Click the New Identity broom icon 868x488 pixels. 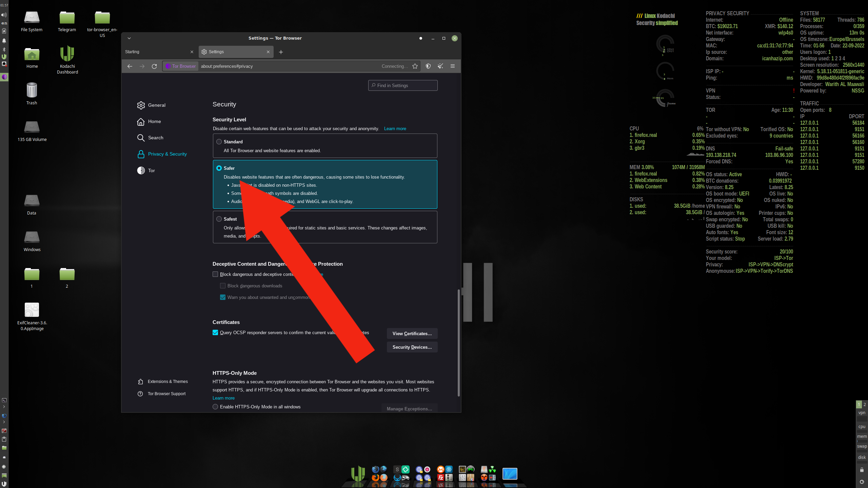click(x=440, y=66)
